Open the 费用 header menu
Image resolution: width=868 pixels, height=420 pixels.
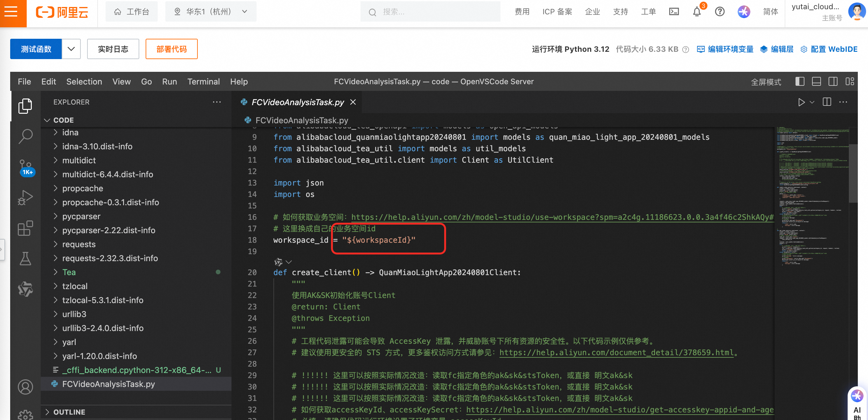(x=522, y=12)
